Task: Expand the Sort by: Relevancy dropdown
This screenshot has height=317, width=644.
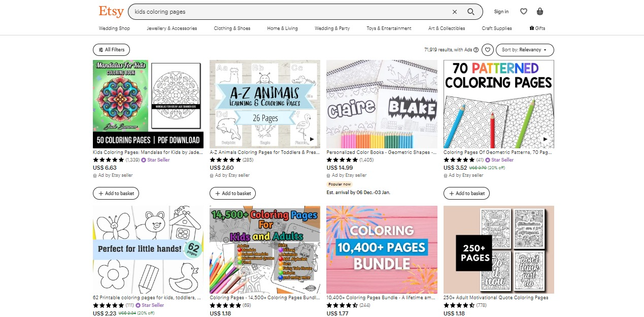Action: pos(525,50)
